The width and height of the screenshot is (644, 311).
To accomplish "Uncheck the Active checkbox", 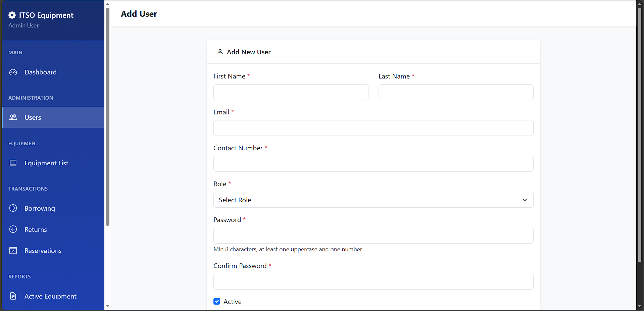I will 217,301.
